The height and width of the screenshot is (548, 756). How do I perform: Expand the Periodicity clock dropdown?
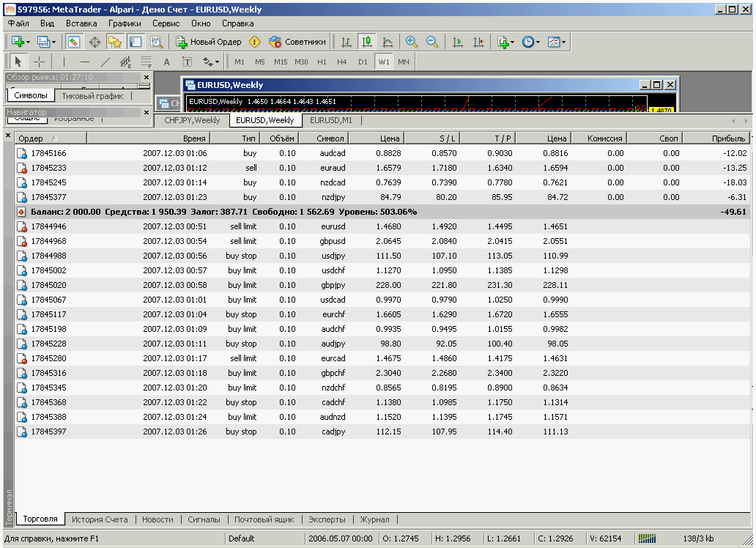tap(538, 42)
